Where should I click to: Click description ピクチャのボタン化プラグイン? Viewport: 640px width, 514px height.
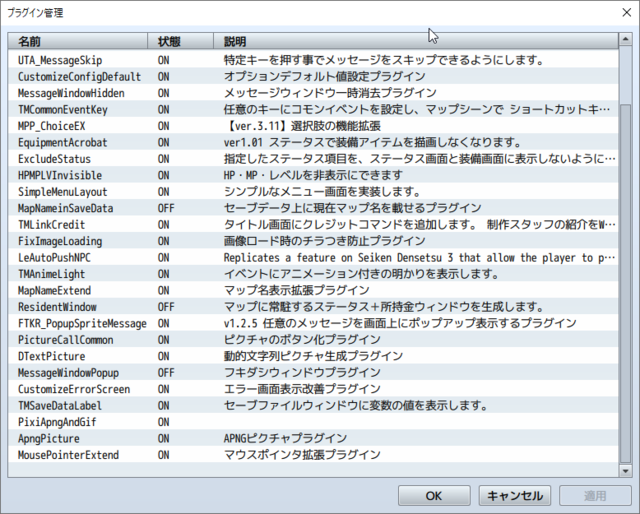302,340
